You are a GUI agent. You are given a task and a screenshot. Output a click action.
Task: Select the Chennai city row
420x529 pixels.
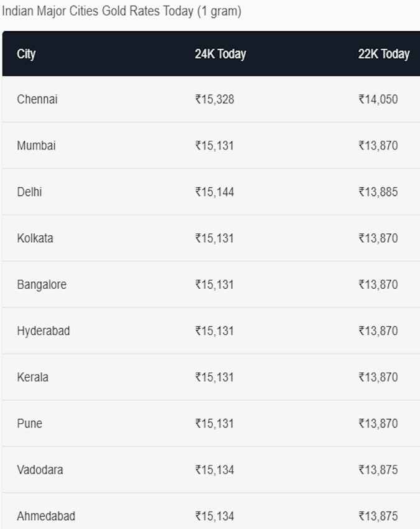click(211, 99)
